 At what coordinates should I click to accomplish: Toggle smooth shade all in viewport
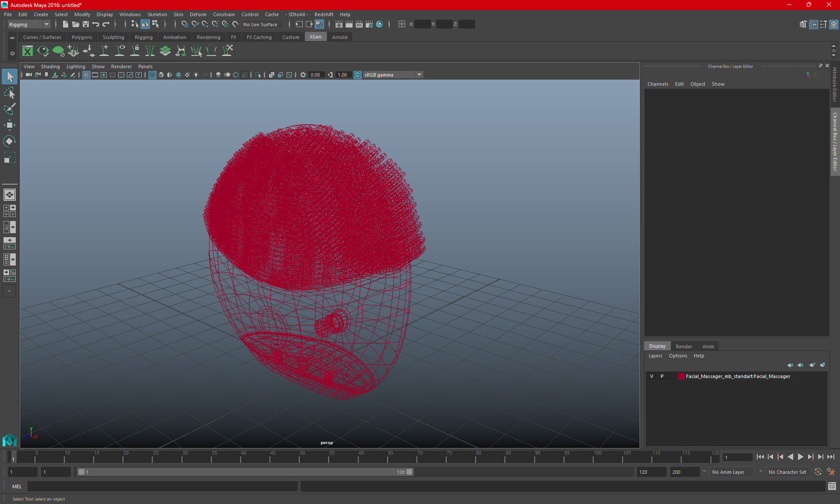(x=161, y=75)
